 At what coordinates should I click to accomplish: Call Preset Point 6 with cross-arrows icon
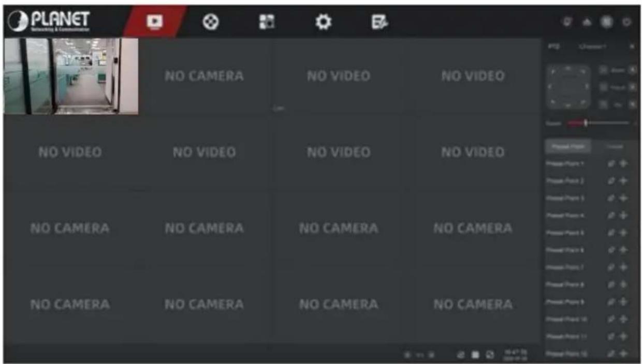(x=623, y=250)
